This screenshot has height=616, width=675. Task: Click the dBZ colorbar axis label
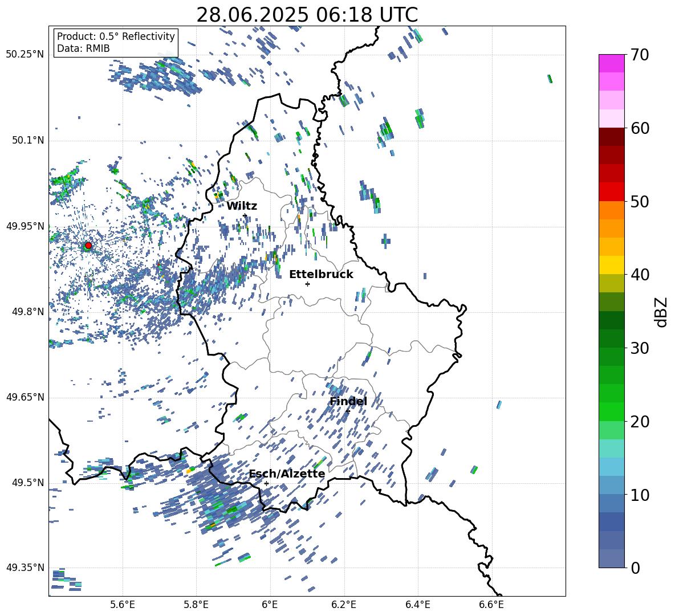tap(662, 312)
